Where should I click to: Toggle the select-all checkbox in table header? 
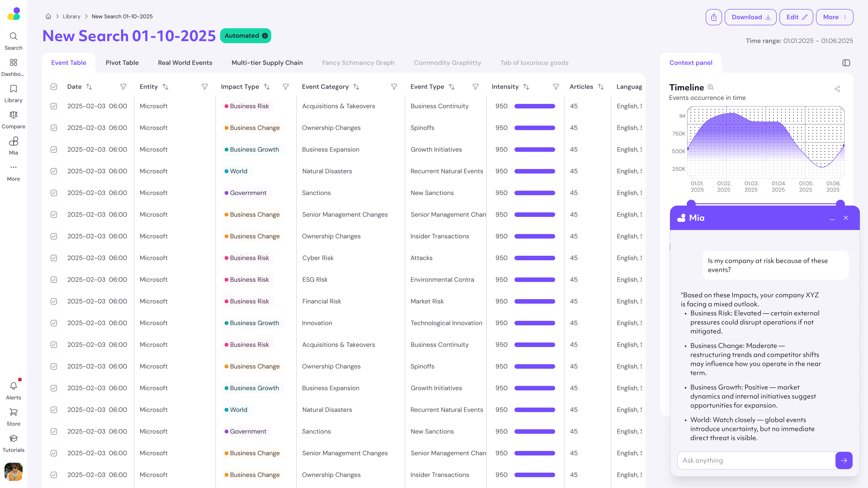click(x=54, y=87)
